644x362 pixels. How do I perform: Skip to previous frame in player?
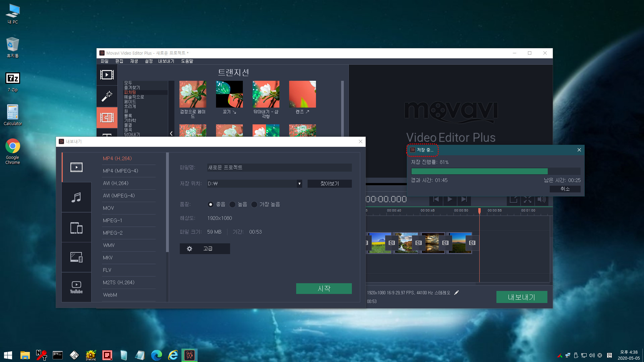point(436,199)
